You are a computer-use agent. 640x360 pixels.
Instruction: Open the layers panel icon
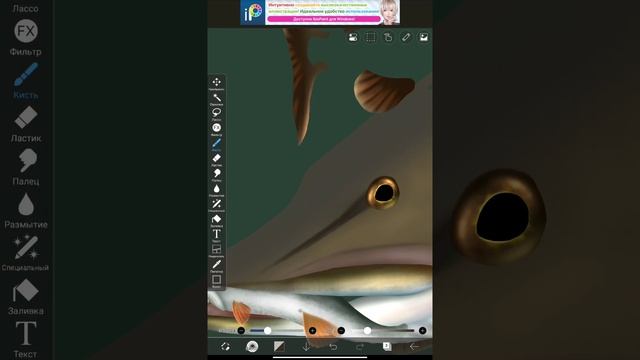(x=387, y=347)
